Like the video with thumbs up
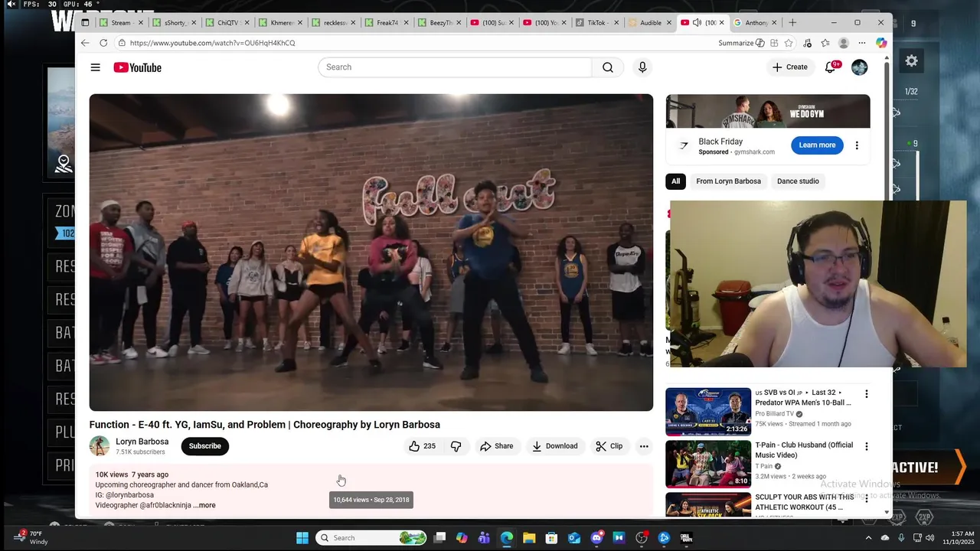Viewport: 980px width, 551px height. click(x=422, y=446)
